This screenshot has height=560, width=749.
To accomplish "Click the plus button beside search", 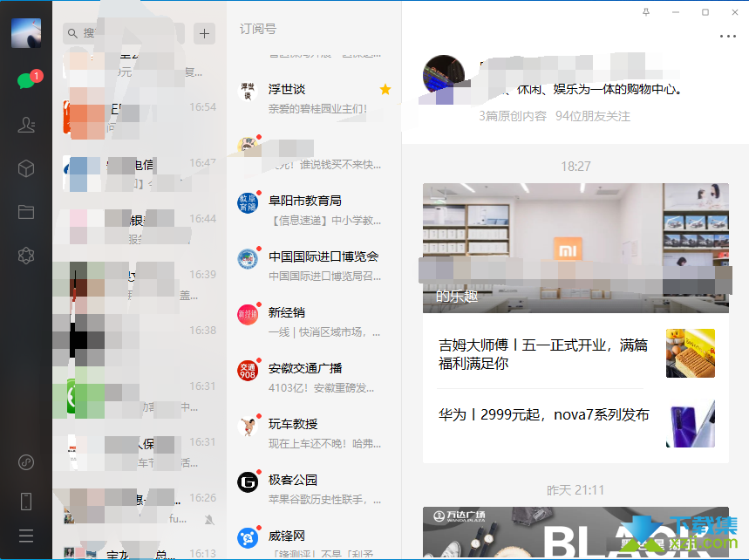I will coord(204,33).
